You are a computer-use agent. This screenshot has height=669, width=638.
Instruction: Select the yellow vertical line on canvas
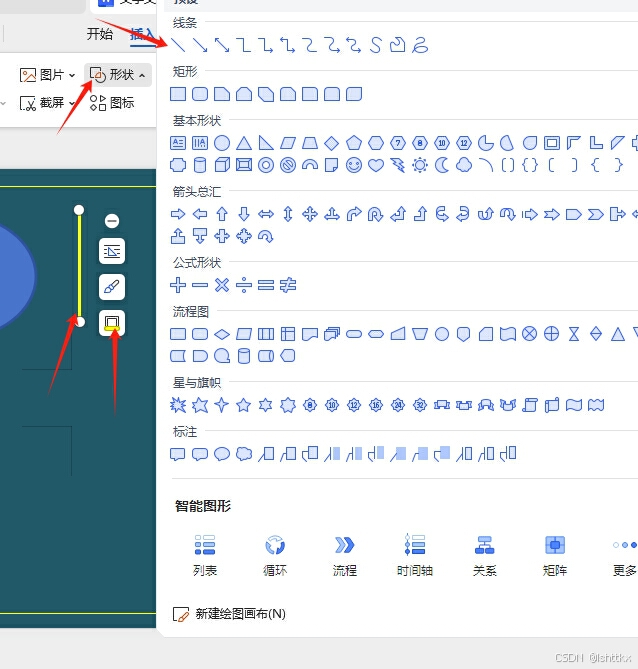pos(79,265)
